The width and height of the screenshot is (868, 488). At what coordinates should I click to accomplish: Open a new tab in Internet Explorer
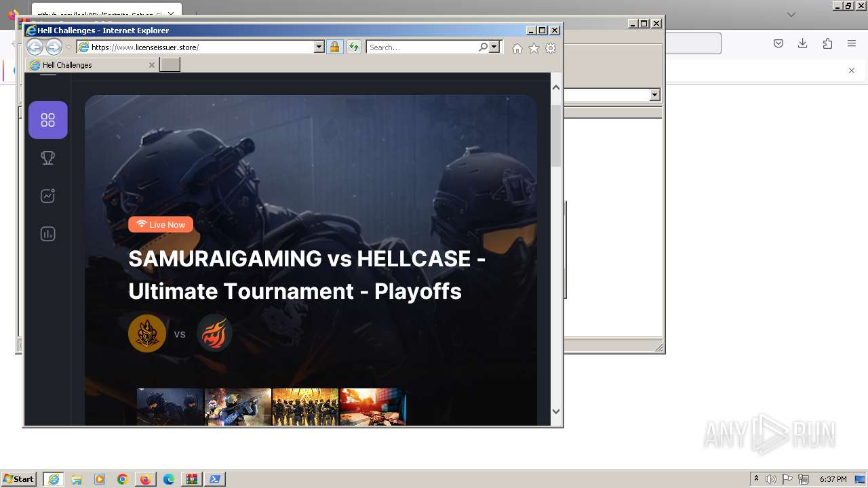click(x=170, y=65)
